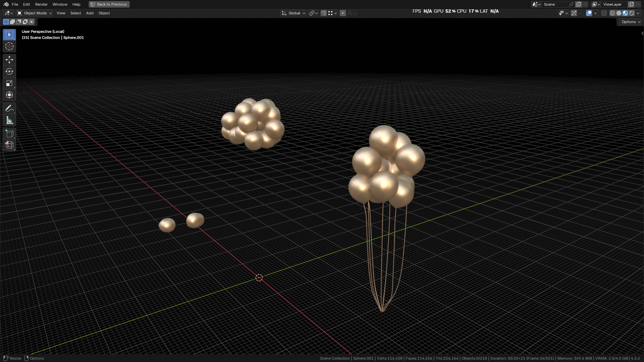Open the Options dropdown in viewport

click(x=630, y=22)
